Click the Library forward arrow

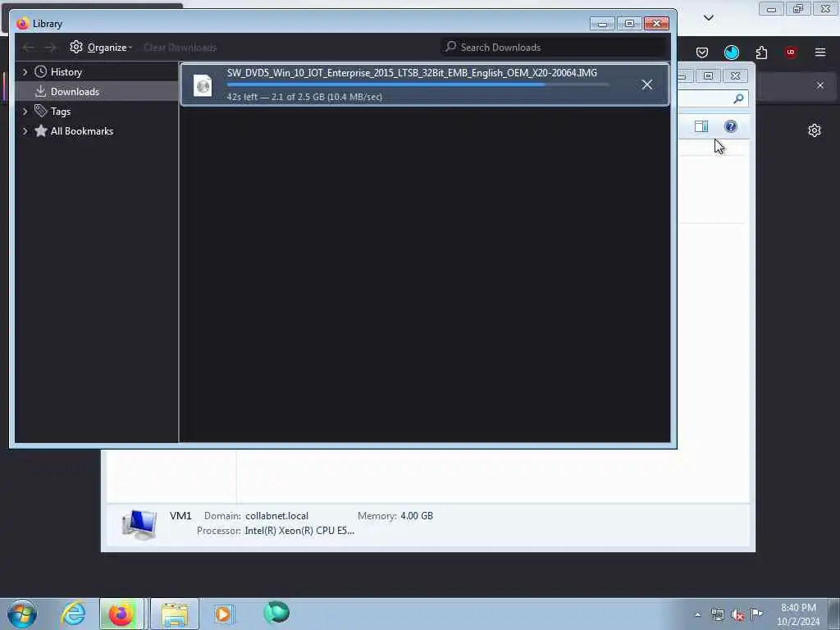(50, 48)
